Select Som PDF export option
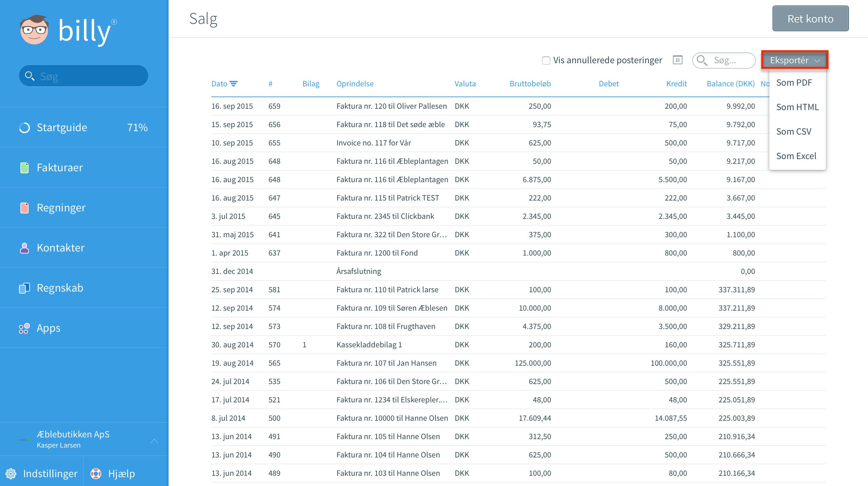The width and height of the screenshot is (868, 486). click(x=797, y=83)
